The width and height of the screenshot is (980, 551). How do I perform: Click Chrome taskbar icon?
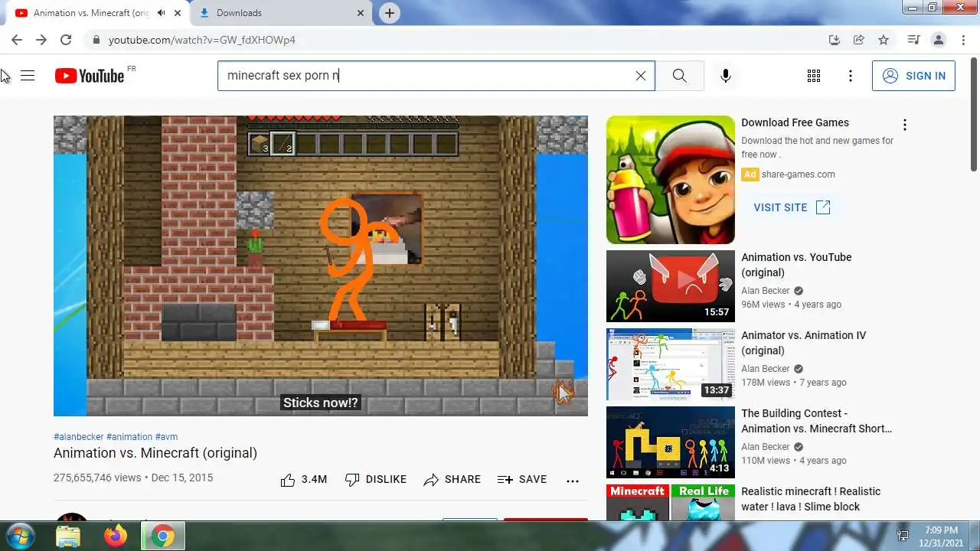[x=162, y=536]
